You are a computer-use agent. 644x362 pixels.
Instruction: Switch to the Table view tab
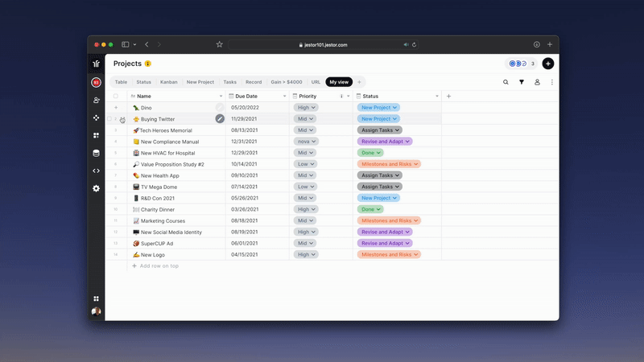click(121, 82)
